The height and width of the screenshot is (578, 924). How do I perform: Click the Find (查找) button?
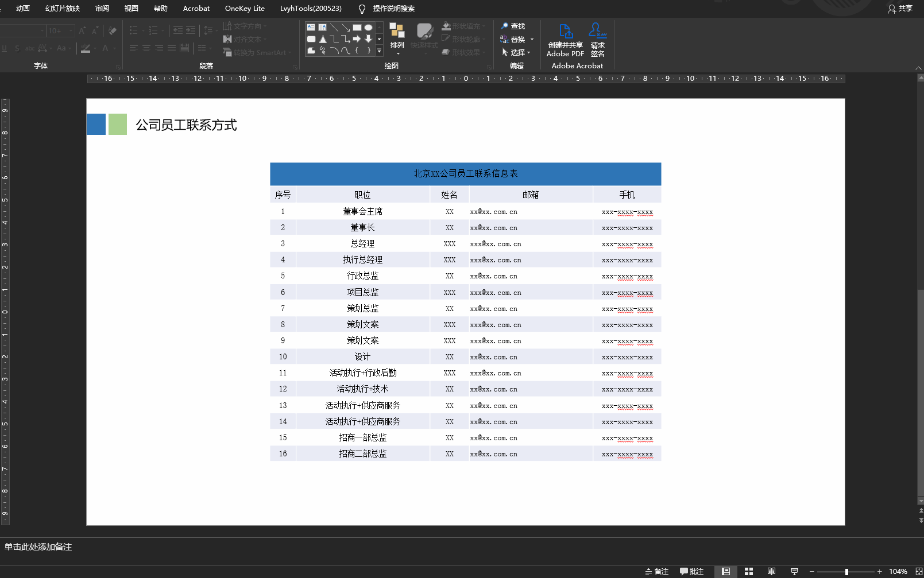tap(513, 26)
